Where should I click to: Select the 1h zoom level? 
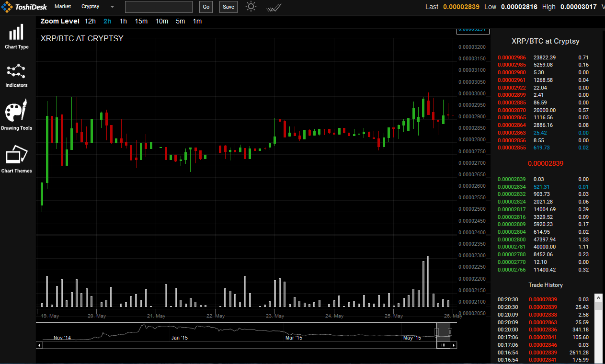click(x=123, y=21)
